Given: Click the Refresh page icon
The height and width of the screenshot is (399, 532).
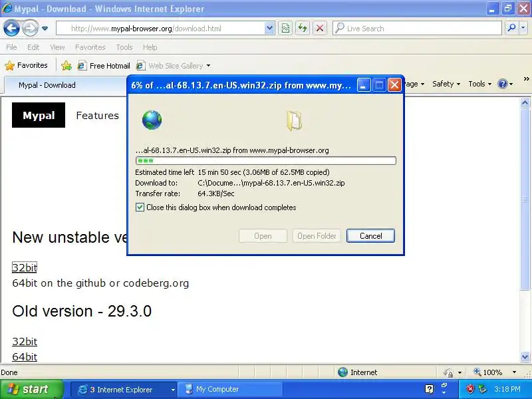Looking at the screenshot, I should tap(303, 29).
